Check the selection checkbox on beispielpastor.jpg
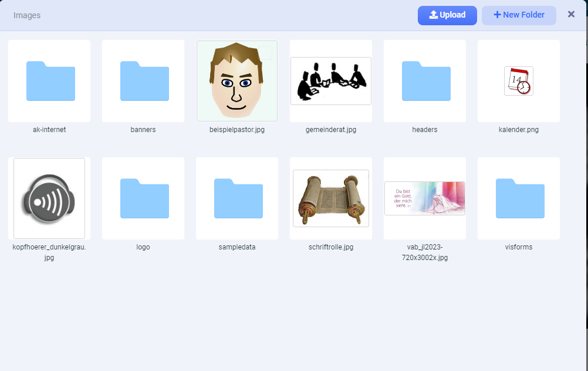Screen dimensions: 588x371 (x=266, y=52)
